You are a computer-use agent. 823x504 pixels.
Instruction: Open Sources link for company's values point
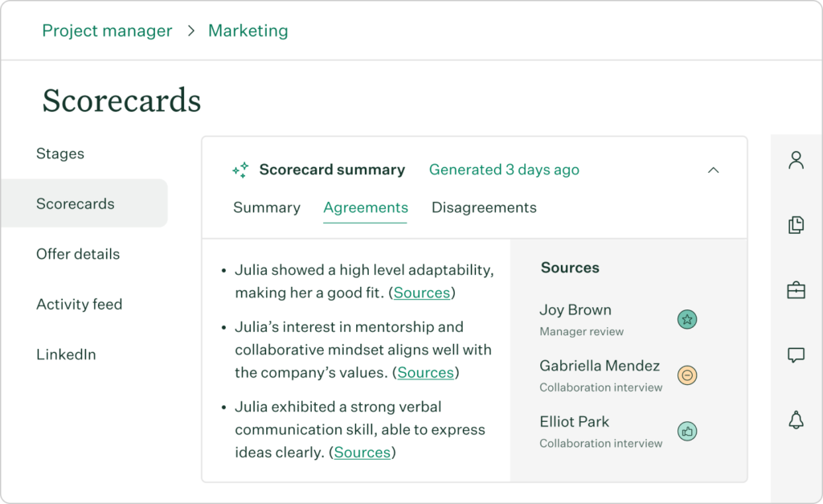426,372
